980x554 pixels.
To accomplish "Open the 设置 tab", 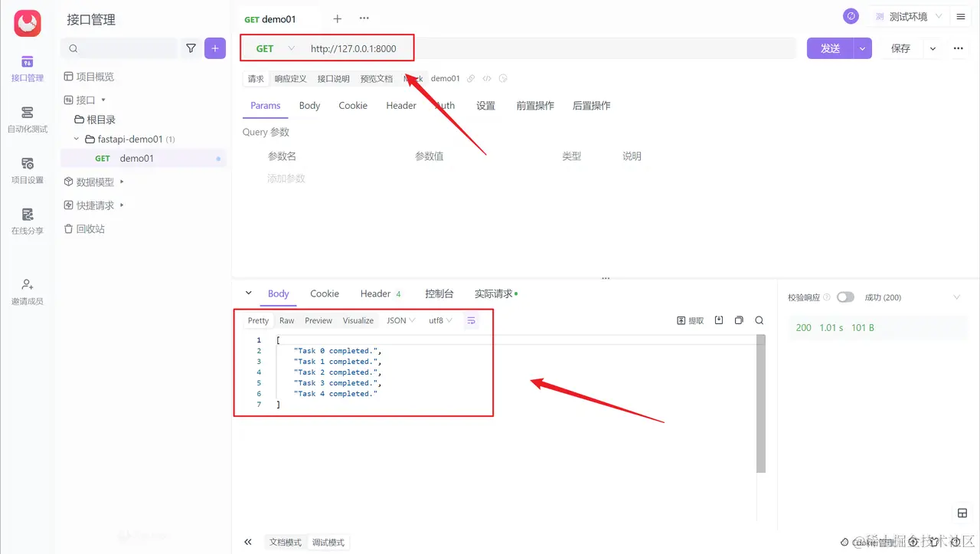I will [x=486, y=106].
